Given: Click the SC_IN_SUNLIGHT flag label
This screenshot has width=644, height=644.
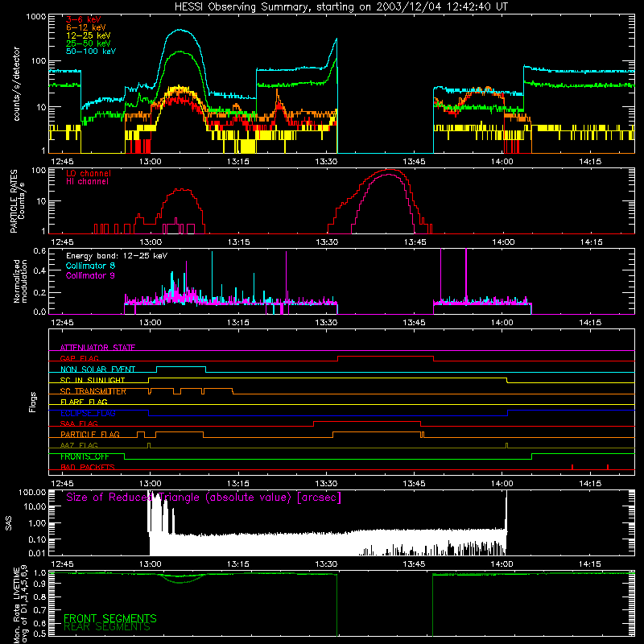Looking at the screenshot, I should tap(93, 380).
